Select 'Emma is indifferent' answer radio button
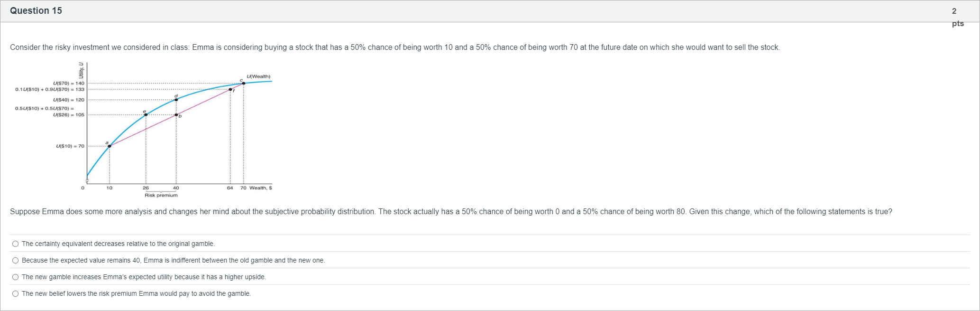The width and height of the screenshot is (980, 311). 16,261
